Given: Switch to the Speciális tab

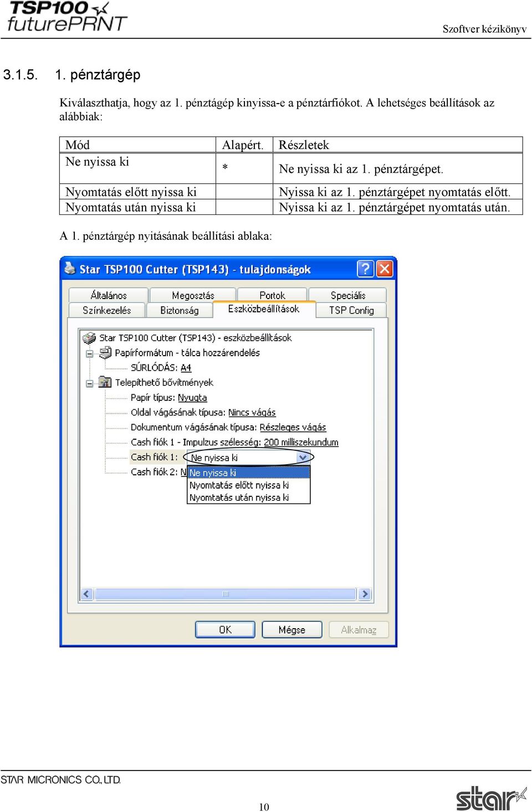Looking at the screenshot, I should pos(347,295).
